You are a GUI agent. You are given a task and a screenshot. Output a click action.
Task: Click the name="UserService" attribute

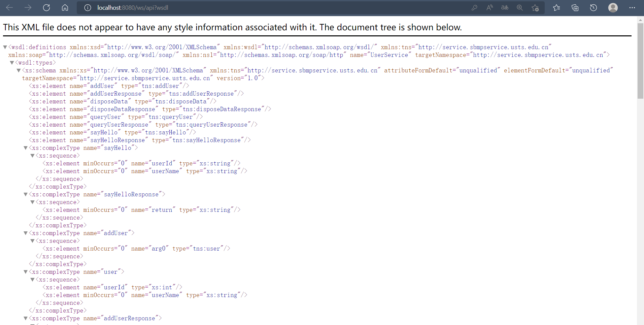click(380, 55)
